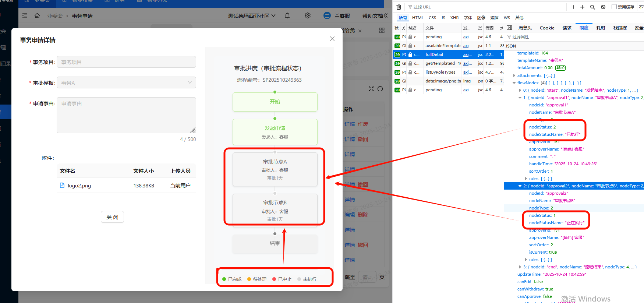Open the notification bell
Screen dimensions: 644x303
287,15
